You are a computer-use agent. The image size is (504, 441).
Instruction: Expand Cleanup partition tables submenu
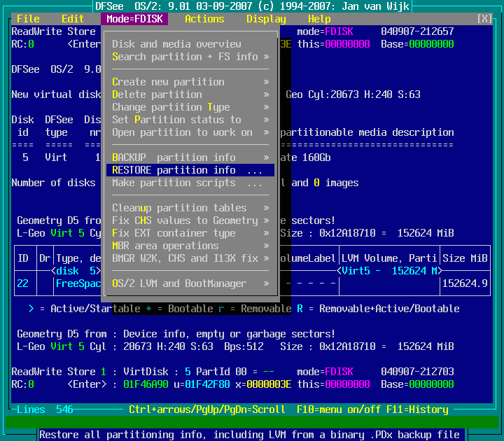pos(179,208)
